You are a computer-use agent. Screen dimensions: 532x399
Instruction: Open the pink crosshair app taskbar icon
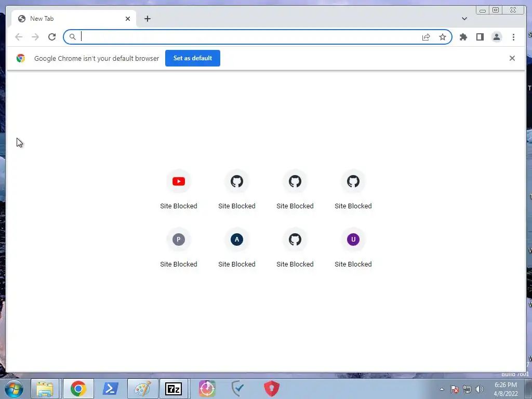pos(207,389)
